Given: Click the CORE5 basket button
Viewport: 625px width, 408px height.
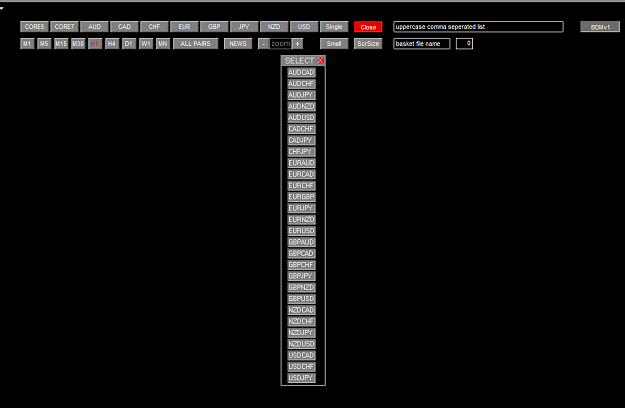Looking at the screenshot, I should click(x=34, y=27).
